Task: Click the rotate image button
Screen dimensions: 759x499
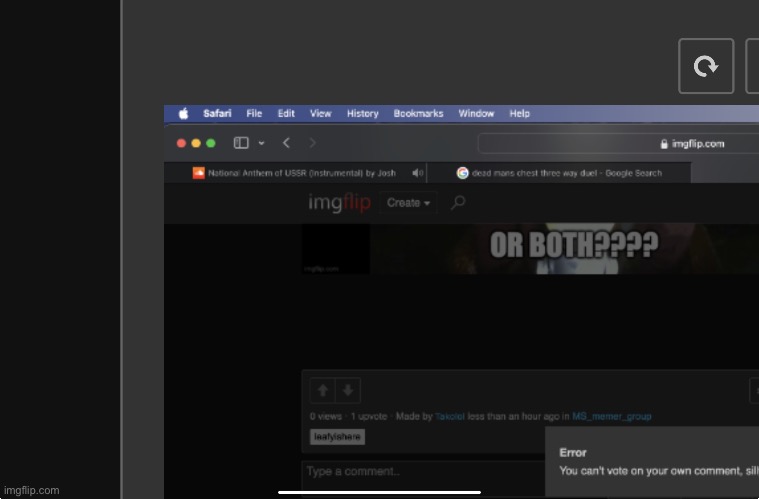Action: point(706,66)
